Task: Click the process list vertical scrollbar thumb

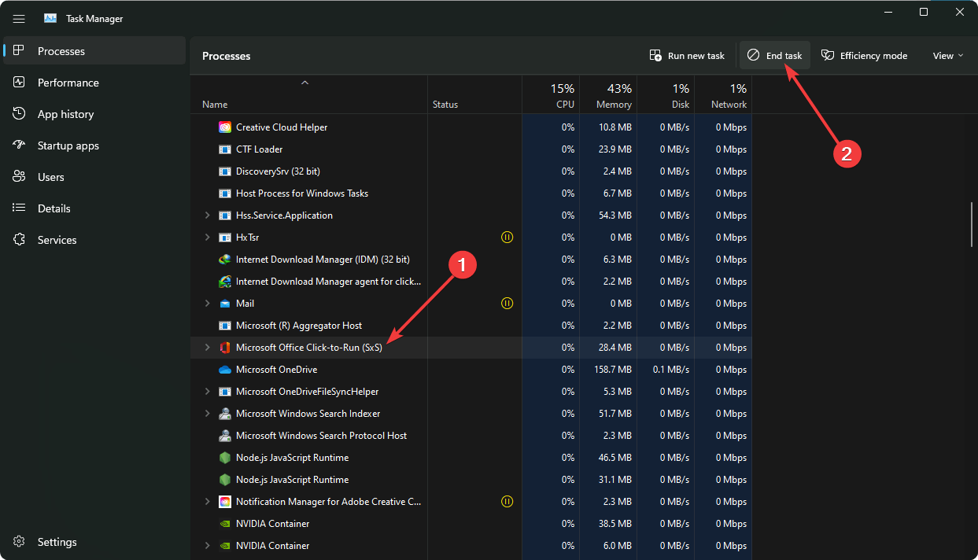Action: point(972,227)
